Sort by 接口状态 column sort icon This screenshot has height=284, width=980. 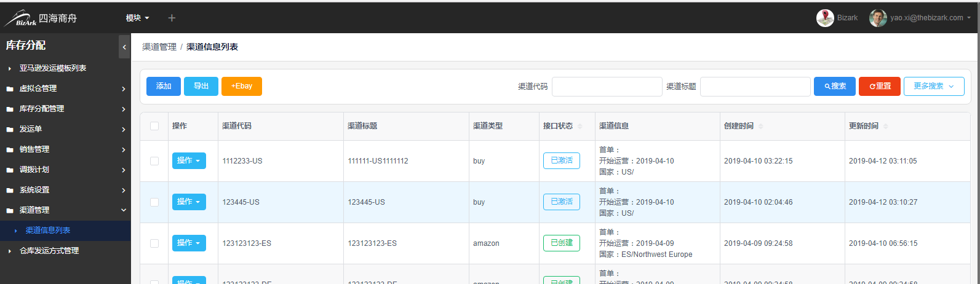point(580,126)
